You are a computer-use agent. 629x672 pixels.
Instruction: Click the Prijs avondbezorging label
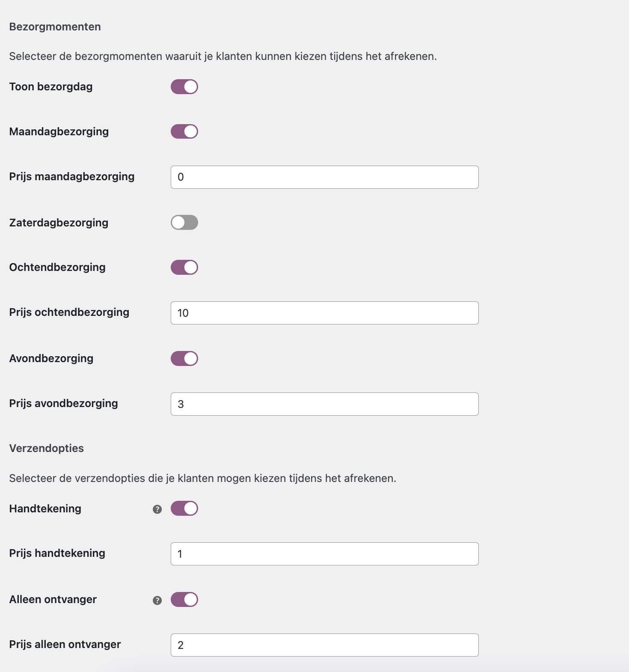click(x=63, y=403)
